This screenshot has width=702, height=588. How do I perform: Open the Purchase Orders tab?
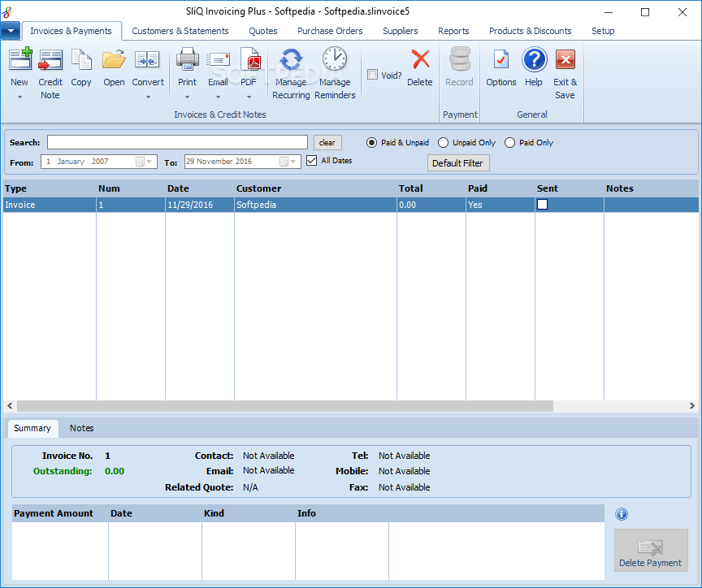click(x=330, y=31)
